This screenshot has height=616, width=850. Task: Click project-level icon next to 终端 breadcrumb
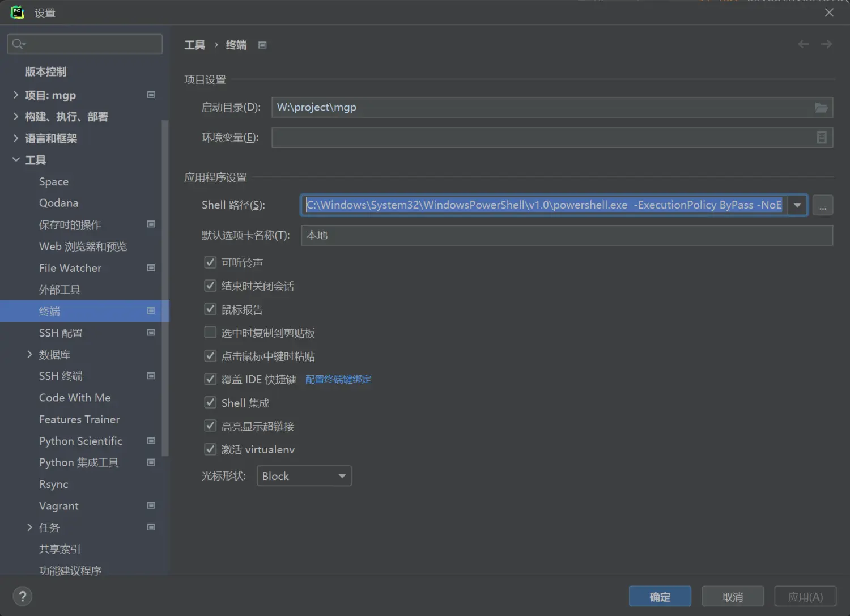[262, 45]
